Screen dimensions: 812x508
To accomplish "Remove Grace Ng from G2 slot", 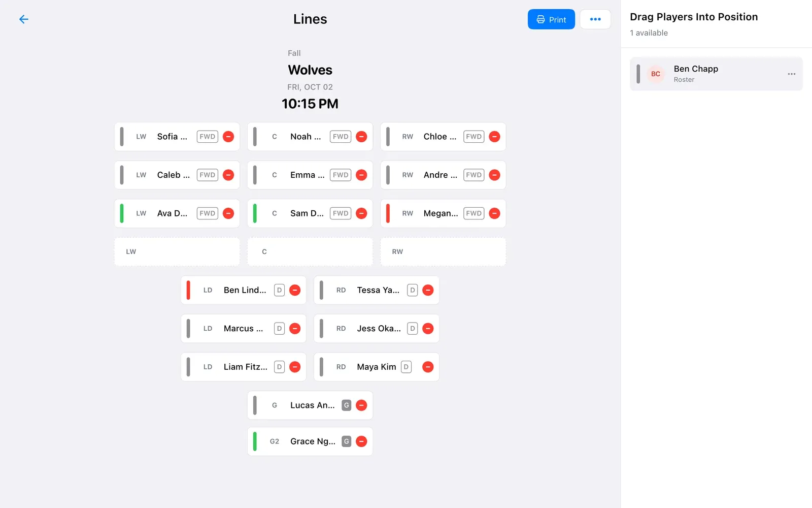I will point(361,441).
